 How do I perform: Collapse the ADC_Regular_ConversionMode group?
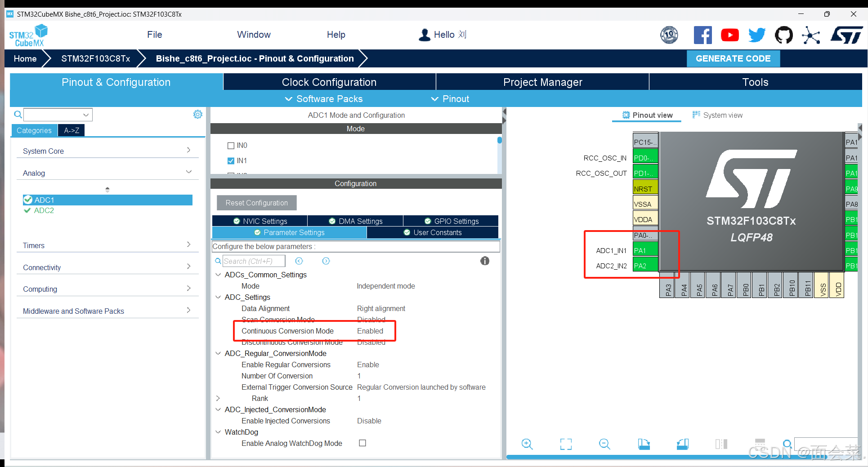pyautogui.click(x=218, y=353)
